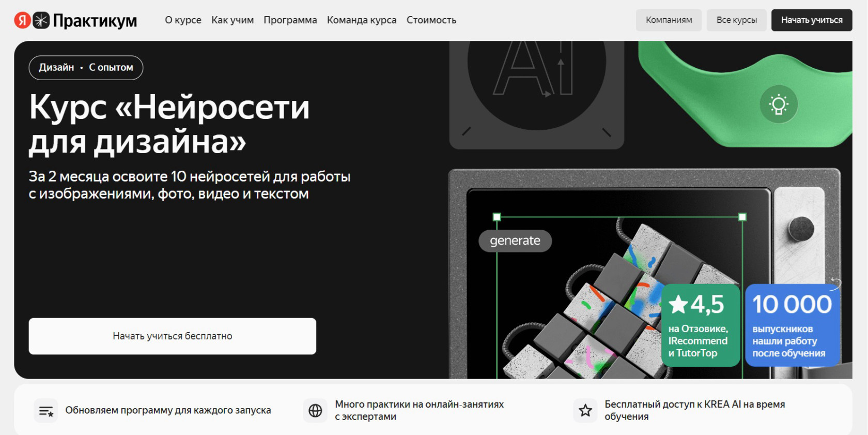Click the "generate" pill in the illustration

tap(515, 241)
